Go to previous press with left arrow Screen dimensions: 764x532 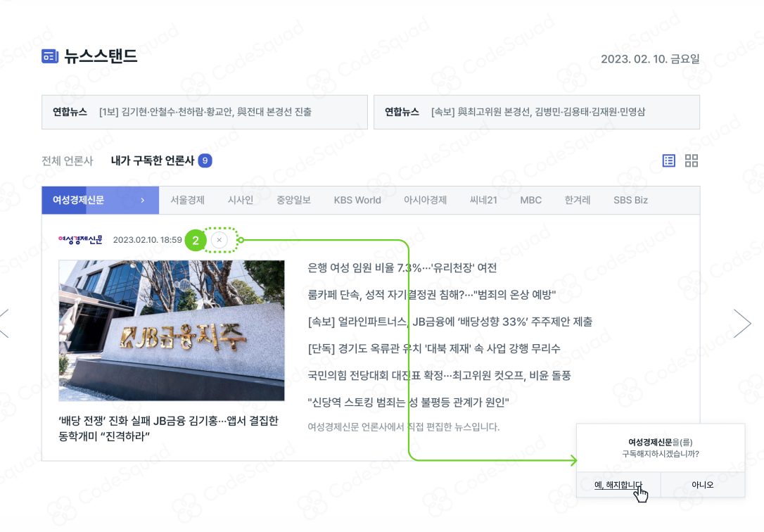(4, 323)
